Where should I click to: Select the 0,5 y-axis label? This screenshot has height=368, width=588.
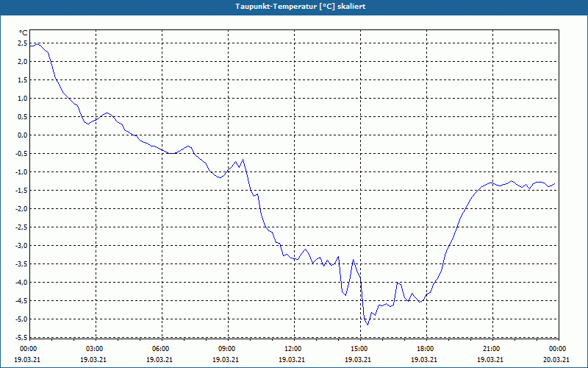(x=22, y=117)
